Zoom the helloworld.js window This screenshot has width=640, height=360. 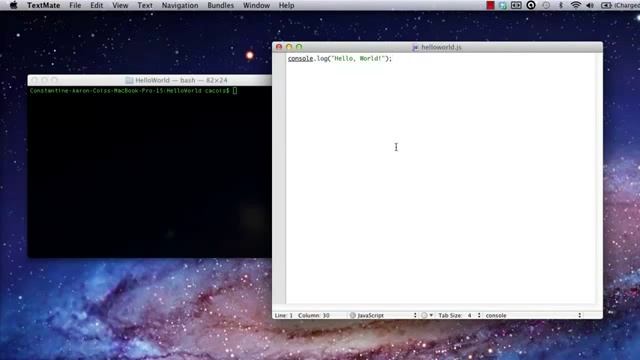point(299,47)
